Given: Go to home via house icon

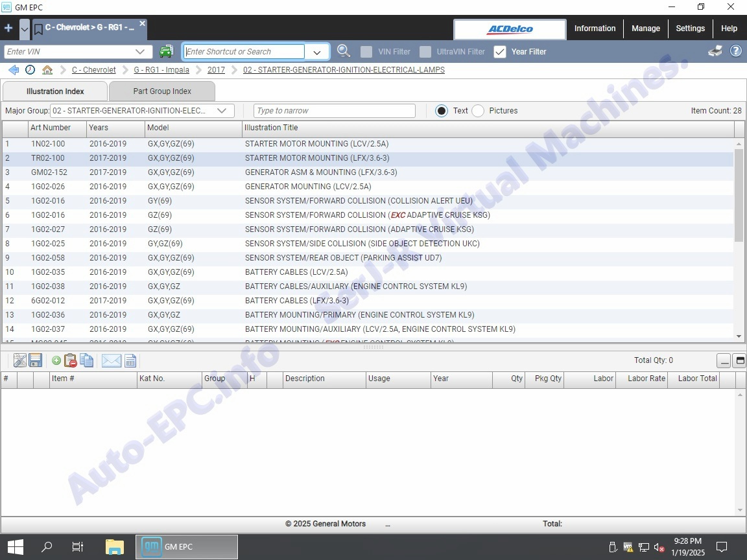Looking at the screenshot, I should [x=47, y=70].
